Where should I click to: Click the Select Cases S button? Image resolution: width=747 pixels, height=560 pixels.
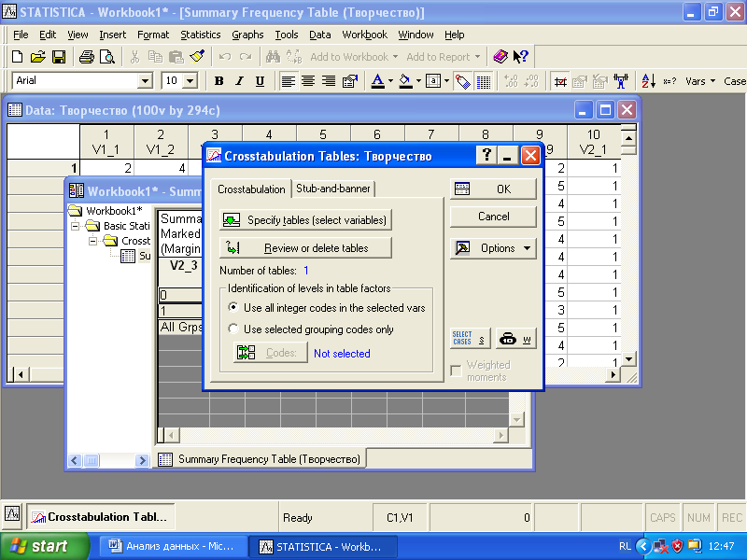pos(471,338)
